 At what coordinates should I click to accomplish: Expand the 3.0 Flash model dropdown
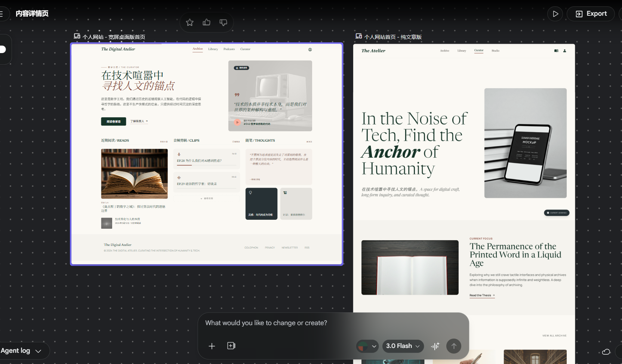tap(403, 346)
